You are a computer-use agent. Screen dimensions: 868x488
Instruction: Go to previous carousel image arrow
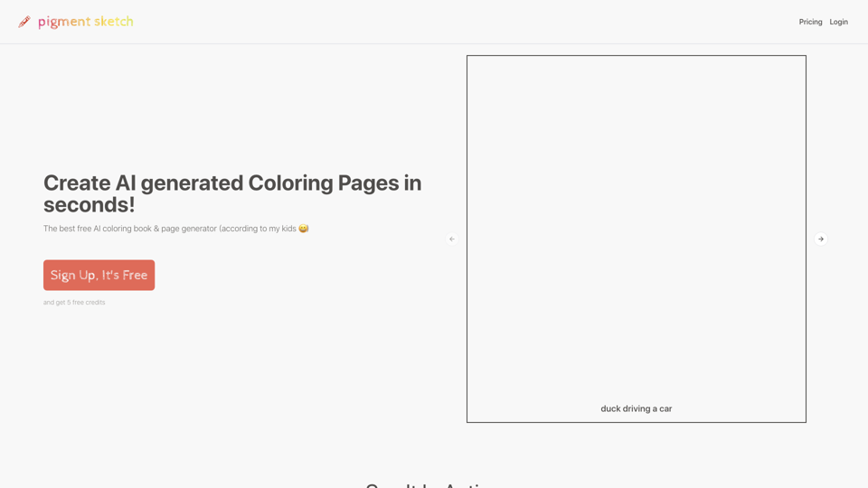[x=452, y=239]
